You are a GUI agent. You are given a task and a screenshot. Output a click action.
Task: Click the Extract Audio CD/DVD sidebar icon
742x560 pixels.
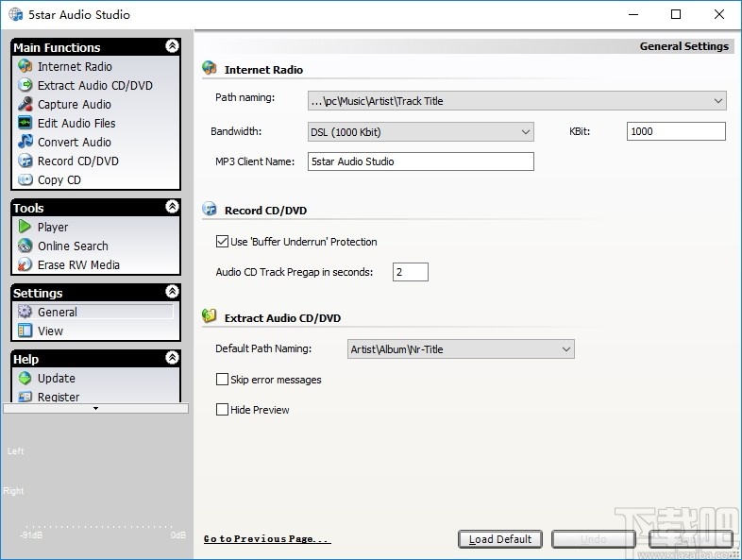click(25, 85)
